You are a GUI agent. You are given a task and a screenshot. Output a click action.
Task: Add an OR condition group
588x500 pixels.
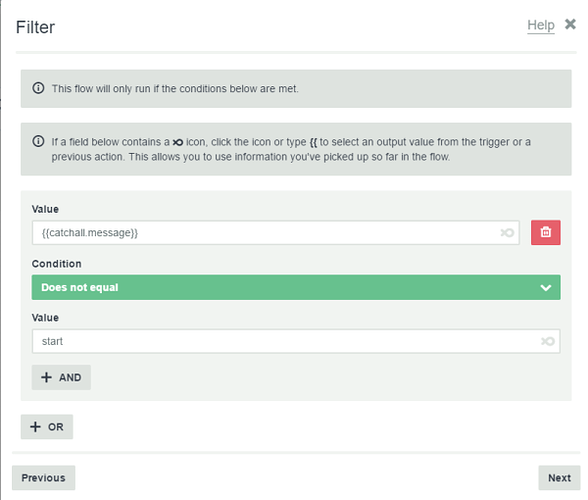coord(47,427)
